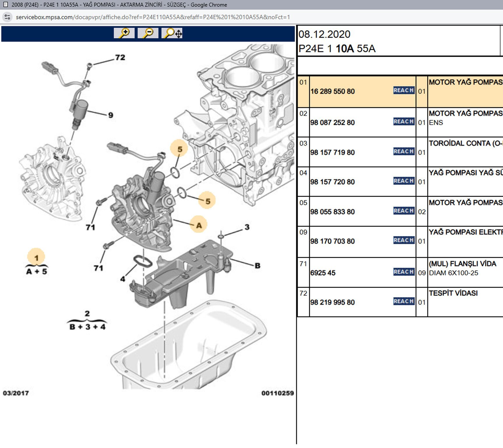The height and width of the screenshot is (448, 503).
Task: Click REACH badge for part 98 170 703 80
Action: pyautogui.click(x=404, y=240)
